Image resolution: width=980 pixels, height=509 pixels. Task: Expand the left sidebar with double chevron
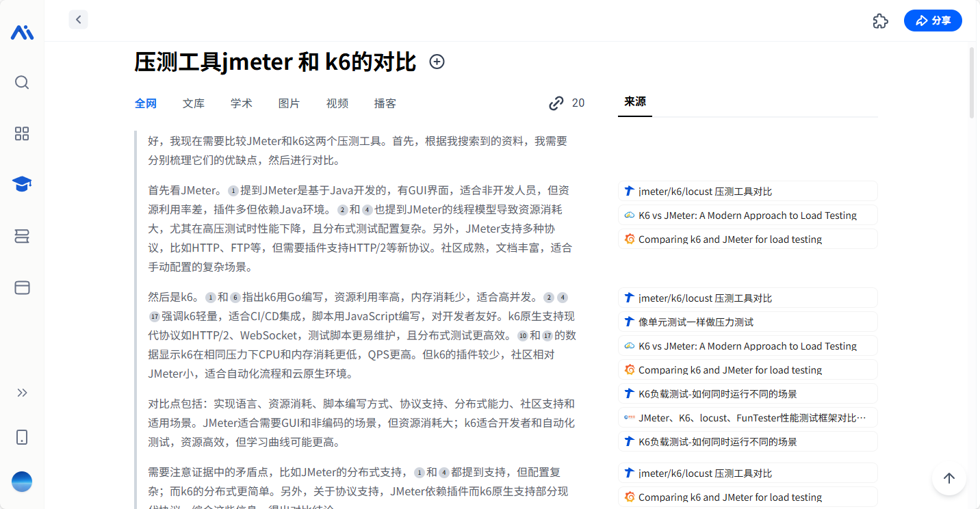coord(22,393)
